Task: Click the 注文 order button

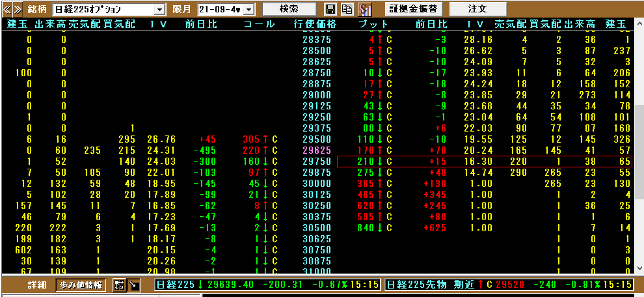Action: point(477,9)
